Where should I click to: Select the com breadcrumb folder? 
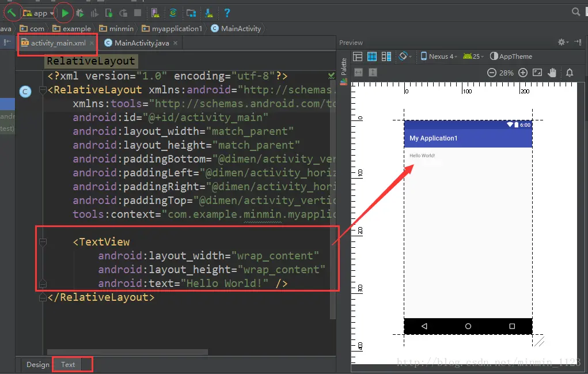(32, 28)
